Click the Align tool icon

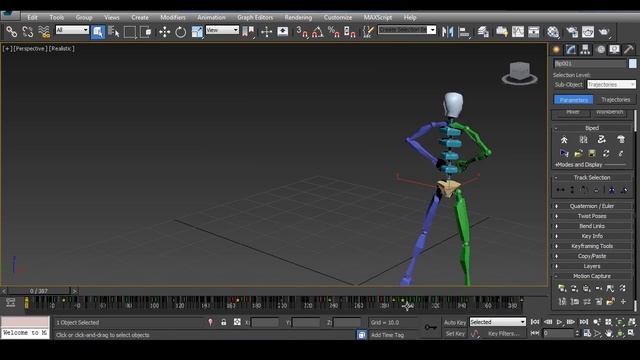tap(464, 31)
